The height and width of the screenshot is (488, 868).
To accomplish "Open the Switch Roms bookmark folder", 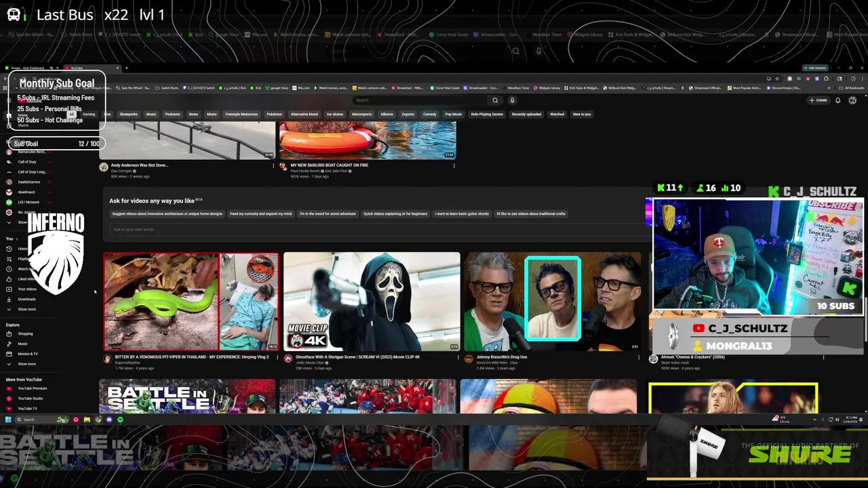I will pos(167,88).
